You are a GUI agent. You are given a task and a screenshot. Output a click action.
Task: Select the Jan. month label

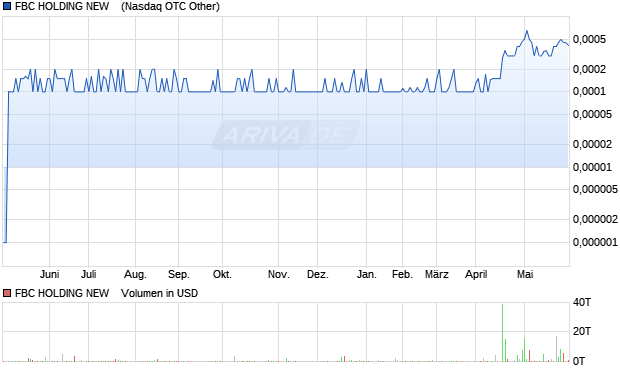pos(367,274)
